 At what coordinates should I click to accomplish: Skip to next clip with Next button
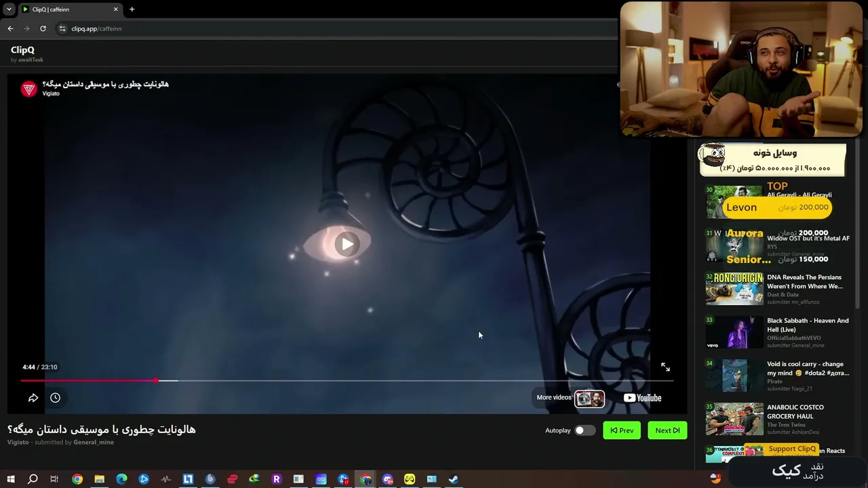tap(667, 430)
